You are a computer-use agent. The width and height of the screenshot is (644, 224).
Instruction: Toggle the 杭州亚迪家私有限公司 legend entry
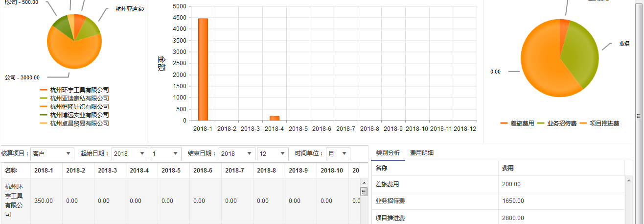(79, 99)
